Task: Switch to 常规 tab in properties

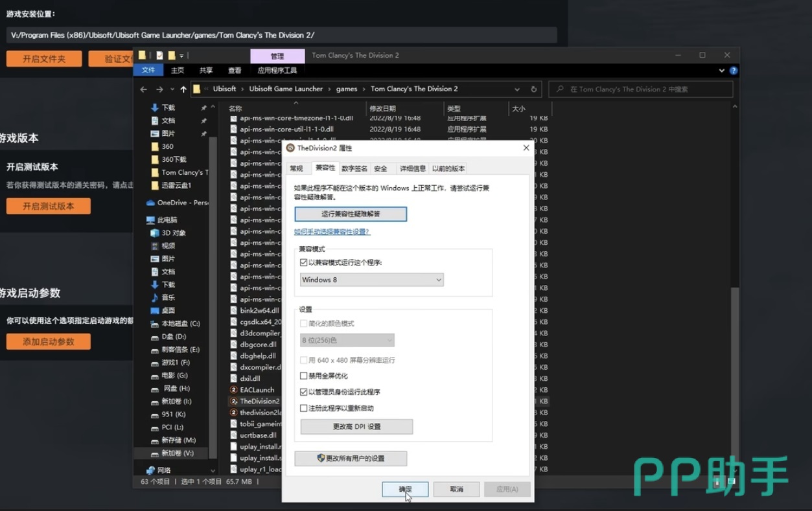Action: pos(297,168)
